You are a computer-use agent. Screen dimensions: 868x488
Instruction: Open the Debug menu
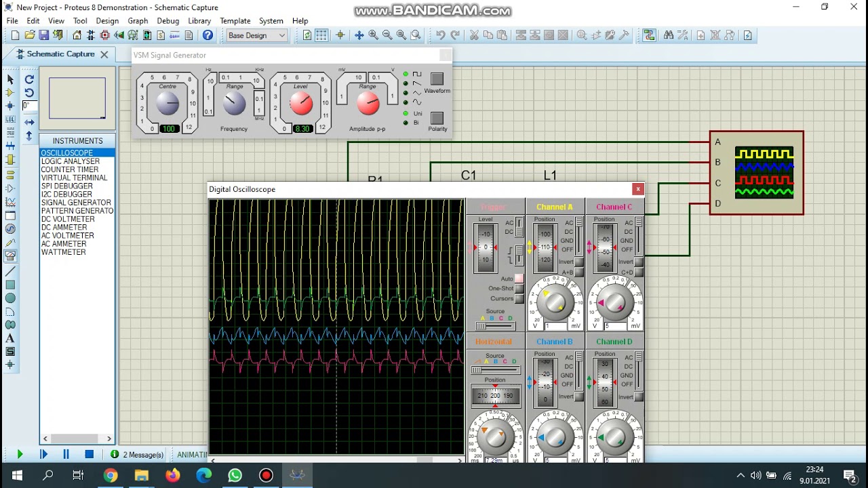coord(168,21)
